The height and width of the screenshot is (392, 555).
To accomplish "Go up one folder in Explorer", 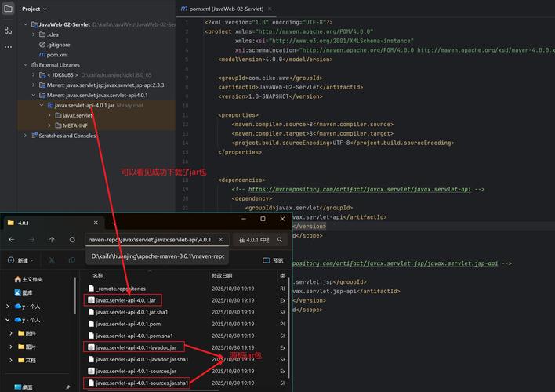I will point(52,239).
